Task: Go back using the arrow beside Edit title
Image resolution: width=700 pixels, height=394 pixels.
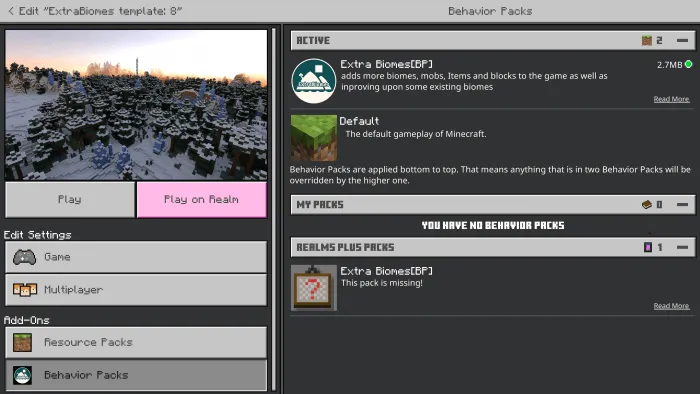Action: [x=11, y=11]
